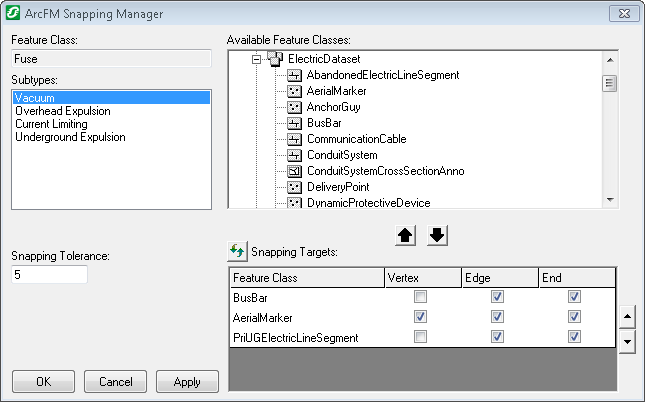Screen dimensions: 645x402
Task: Select ConduitSystemCrossSectionAnno in the tree
Action: (385, 171)
